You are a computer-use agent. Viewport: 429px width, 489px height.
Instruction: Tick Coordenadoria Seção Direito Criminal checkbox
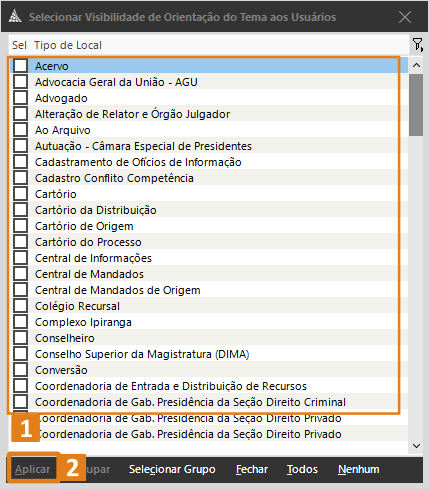[x=21, y=402]
